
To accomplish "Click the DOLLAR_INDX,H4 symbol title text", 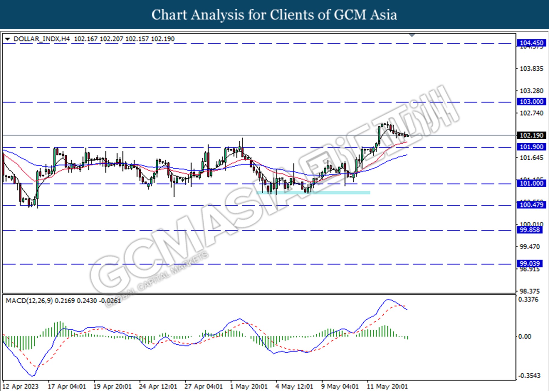I will coord(42,39).
